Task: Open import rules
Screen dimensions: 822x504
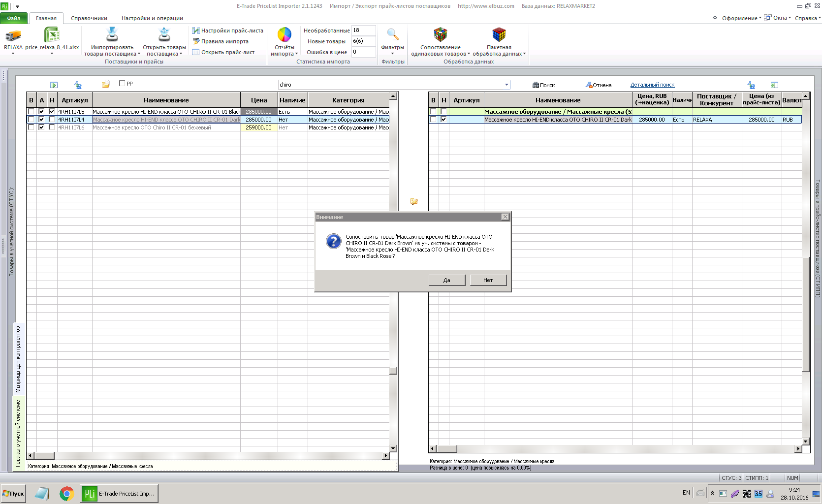Action: [x=221, y=41]
